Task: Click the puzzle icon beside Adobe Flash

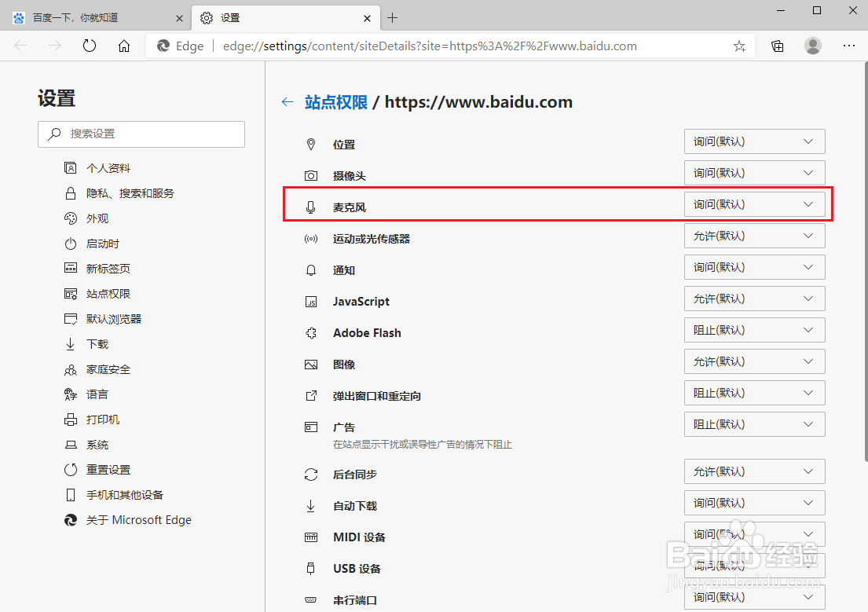Action: 311,333
